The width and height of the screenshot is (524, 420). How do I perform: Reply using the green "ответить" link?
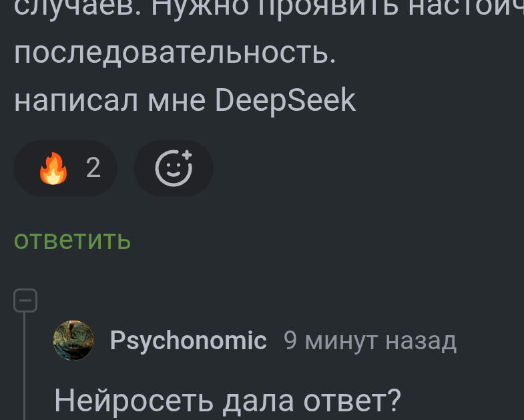72,240
